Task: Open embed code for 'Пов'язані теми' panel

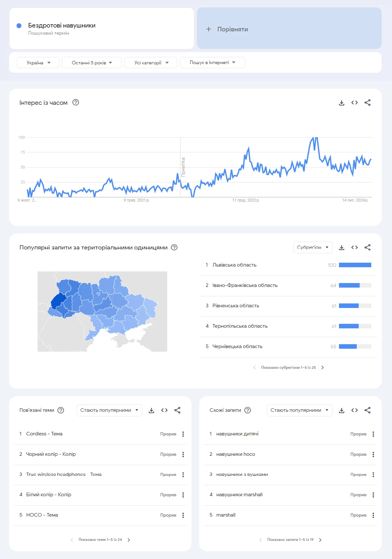Action: click(x=164, y=410)
